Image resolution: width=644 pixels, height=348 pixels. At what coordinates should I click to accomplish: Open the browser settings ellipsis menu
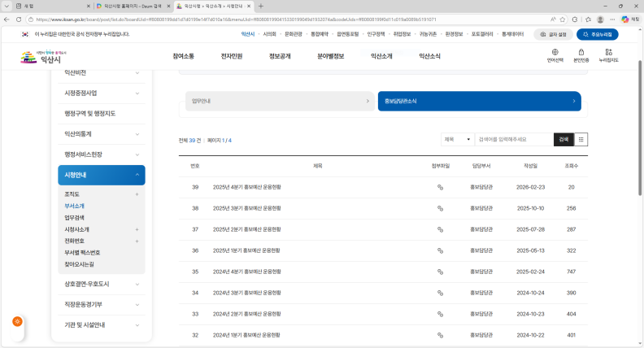click(x=612, y=20)
